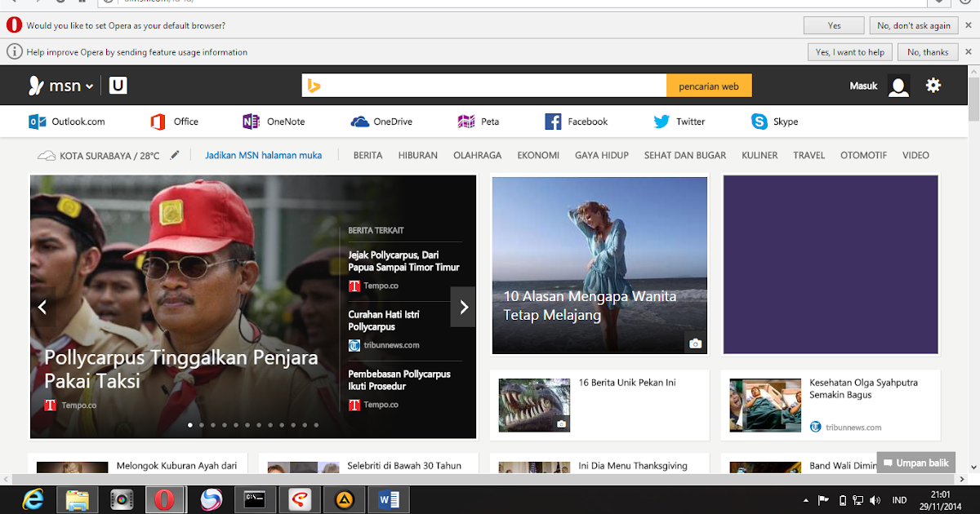Open Melongok Kuburan Ayah dari article

coord(176,466)
